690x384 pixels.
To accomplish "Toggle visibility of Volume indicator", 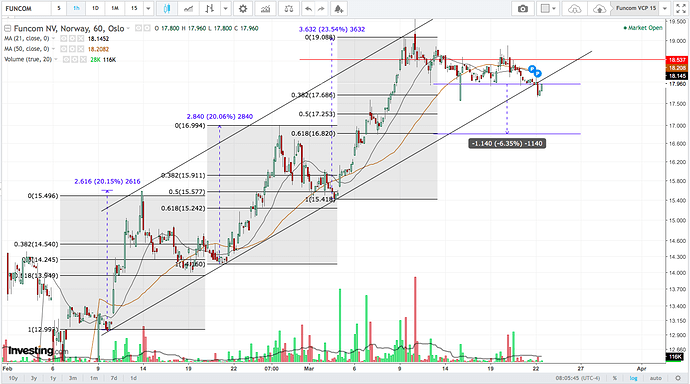I will coord(66,59).
